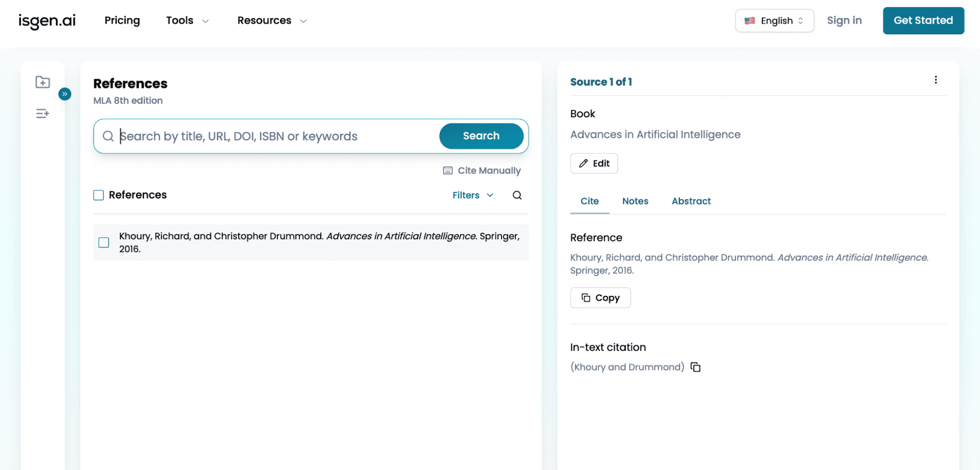980x470 pixels.
Task: Click the new folder icon in sidebar
Action: (43, 82)
